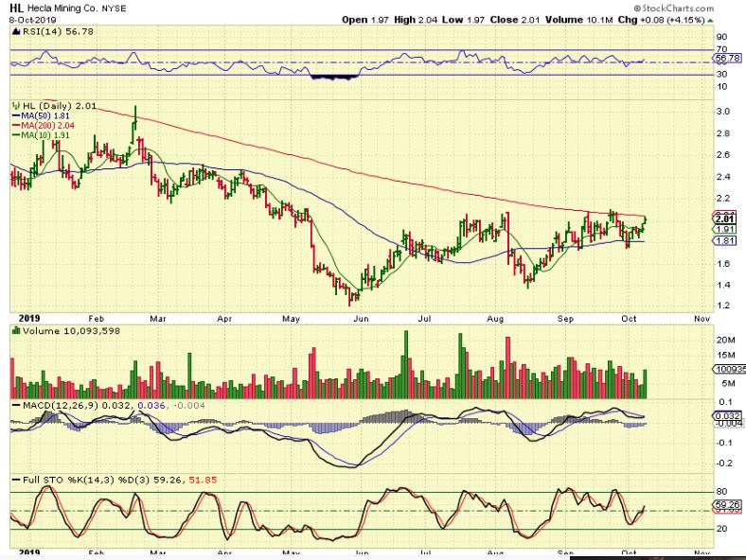Image resolution: width=746 pixels, height=560 pixels.
Task: Click the blue 0.036 MACD signal value
Action: pos(151,406)
